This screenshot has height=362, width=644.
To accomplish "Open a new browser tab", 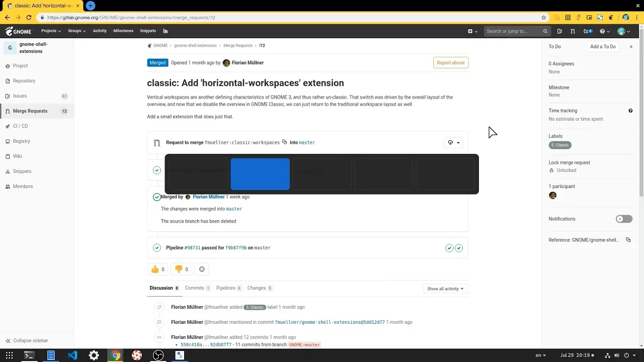I will click(91, 6).
